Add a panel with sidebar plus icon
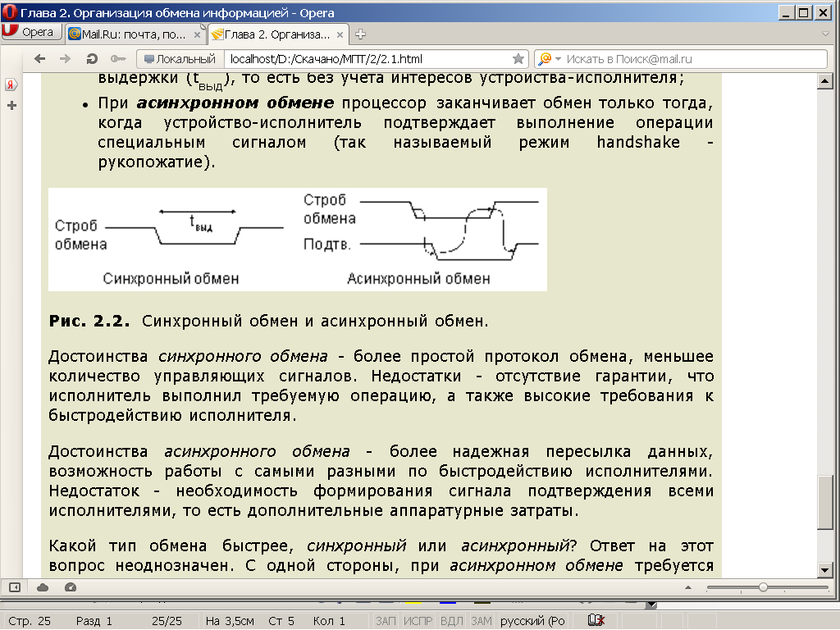The width and height of the screenshot is (840, 630). (x=11, y=106)
